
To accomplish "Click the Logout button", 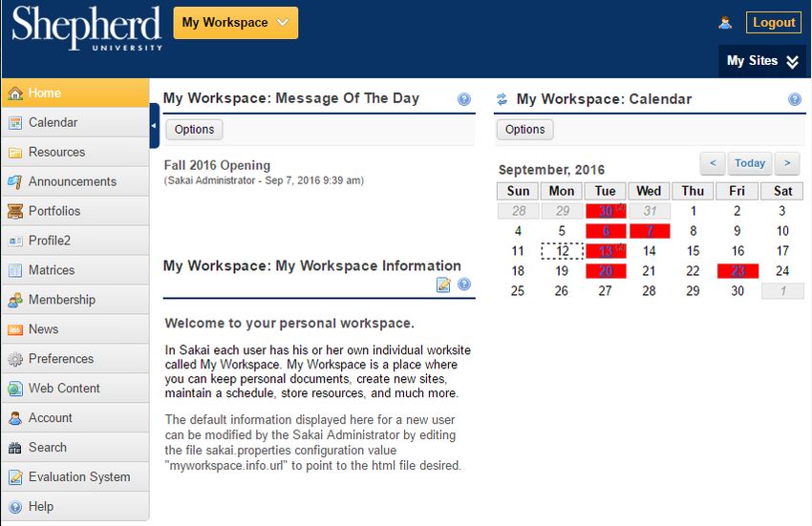I will point(774,22).
